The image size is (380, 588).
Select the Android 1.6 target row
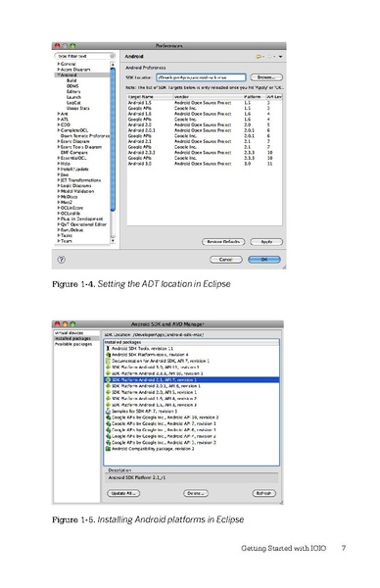[205, 114]
